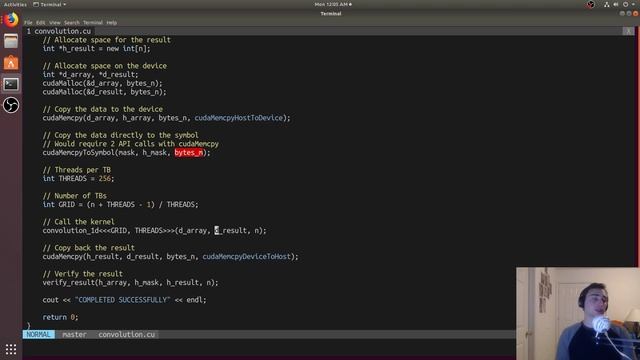
Task: Click the convolution_1d kernel call
Action: point(154,231)
